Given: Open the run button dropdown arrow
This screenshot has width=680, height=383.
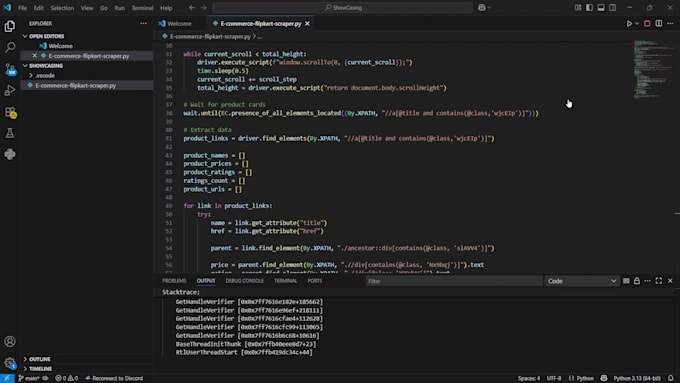Looking at the screenshot, I should 637,23.
